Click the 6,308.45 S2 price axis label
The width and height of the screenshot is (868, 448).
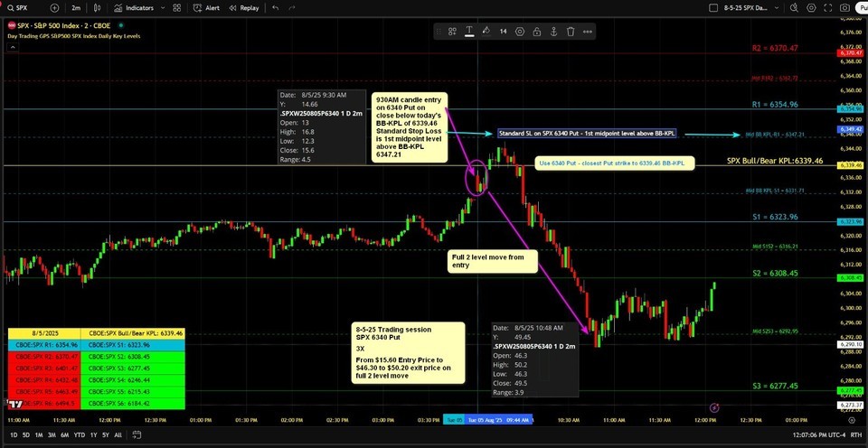[x=851, y=277]
